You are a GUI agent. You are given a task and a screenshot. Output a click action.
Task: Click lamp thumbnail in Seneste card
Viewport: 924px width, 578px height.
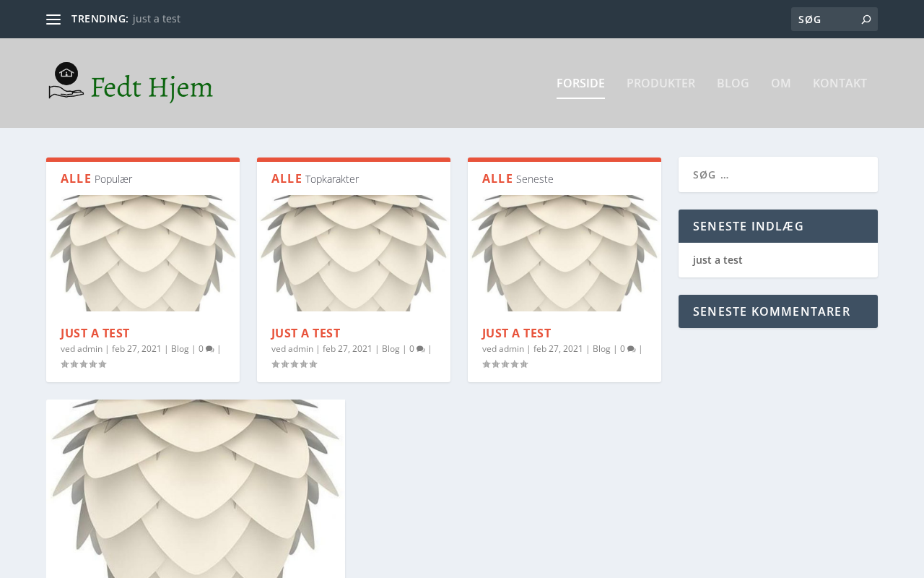pyautogui.click(x=565, y=253)
